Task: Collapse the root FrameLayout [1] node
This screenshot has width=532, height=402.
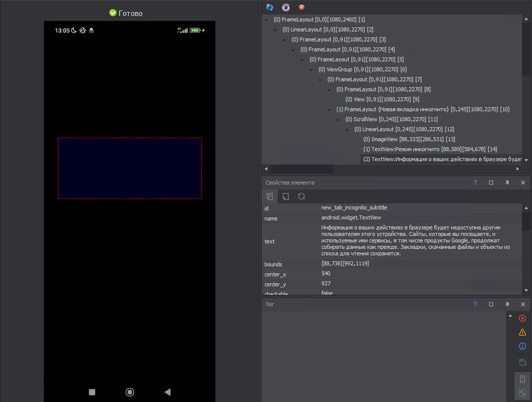Action: tap(266, 20)
